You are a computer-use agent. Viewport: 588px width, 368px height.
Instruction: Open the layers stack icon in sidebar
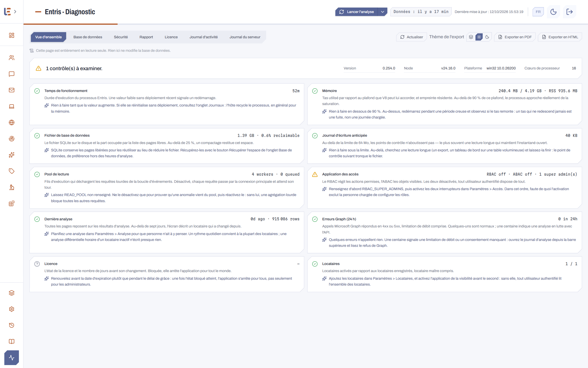12,293
